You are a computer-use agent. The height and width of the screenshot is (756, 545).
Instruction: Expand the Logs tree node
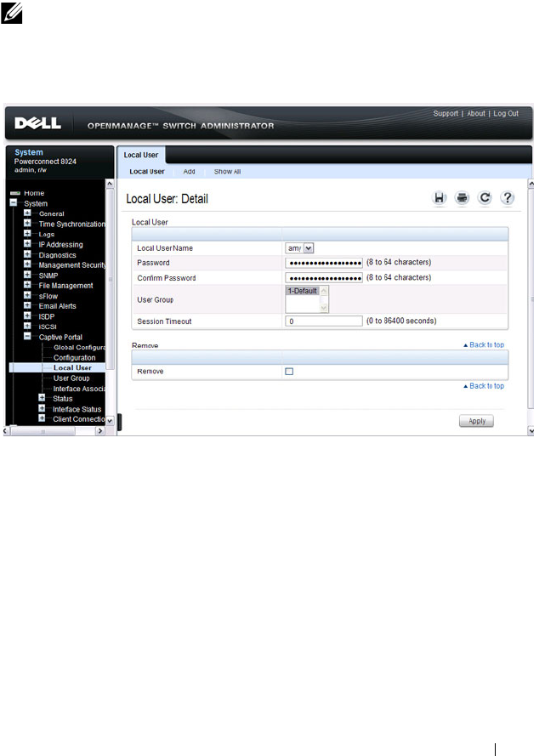(27, 233)
